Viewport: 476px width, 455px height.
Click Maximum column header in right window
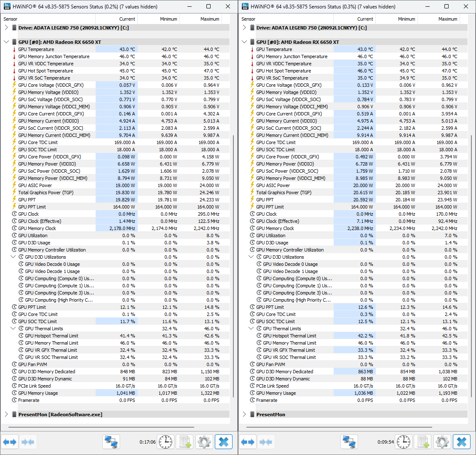coord(439,19)
